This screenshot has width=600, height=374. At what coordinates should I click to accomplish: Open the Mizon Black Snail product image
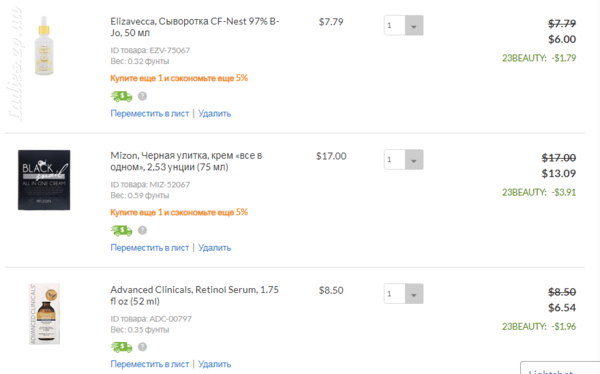[44, 180]
